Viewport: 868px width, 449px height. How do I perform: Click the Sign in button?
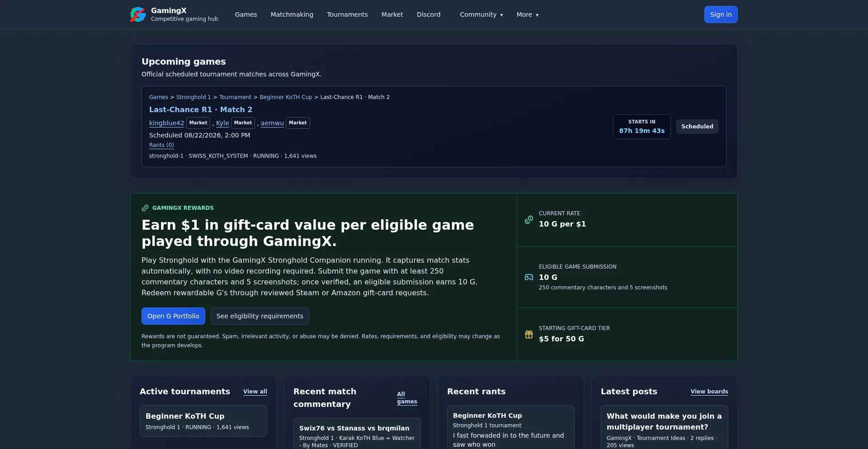[721, 14]
